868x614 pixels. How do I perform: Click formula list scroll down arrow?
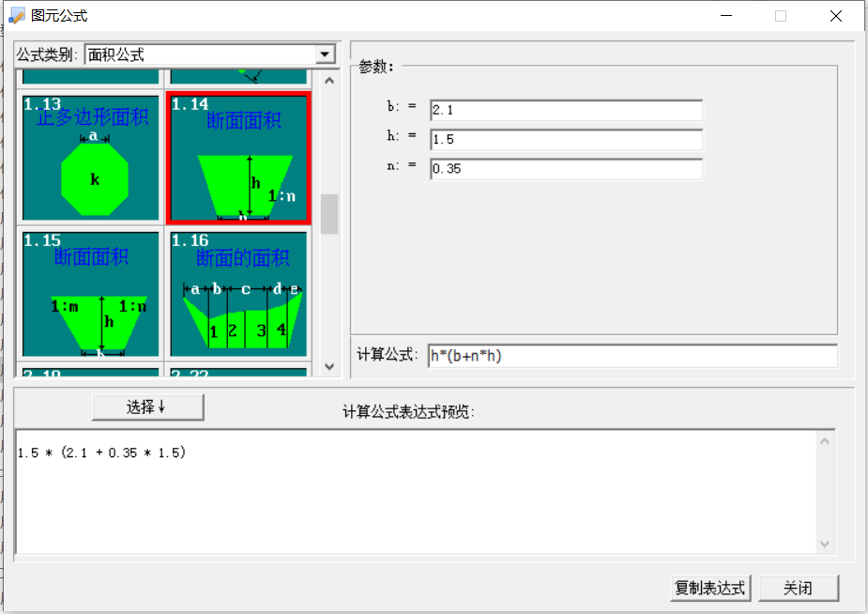point(329,366)
